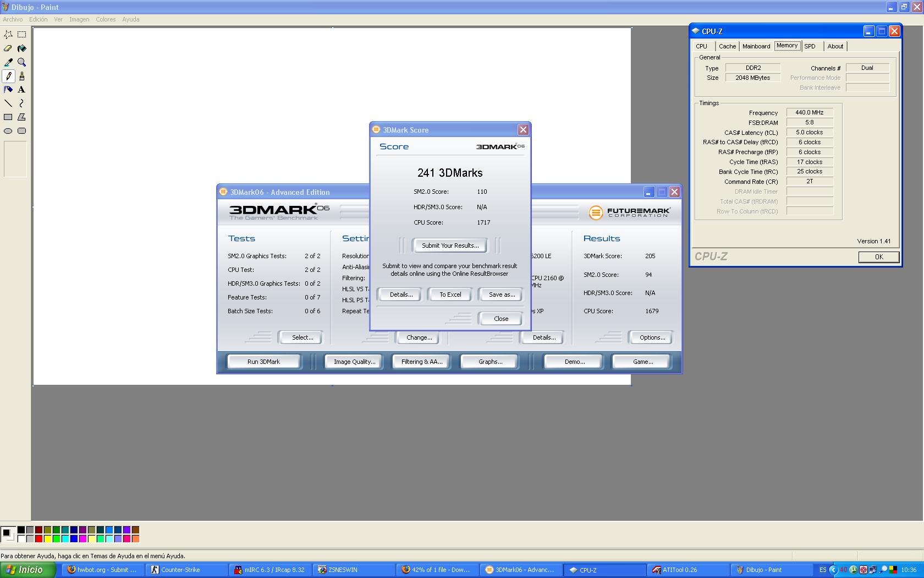Click the red crosshair tray icon
This screenshot has height=578, width=924.
863,570
